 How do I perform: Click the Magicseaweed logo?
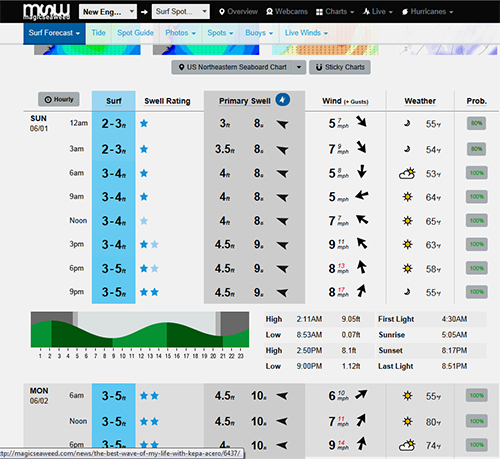click(x=46, y=12)
